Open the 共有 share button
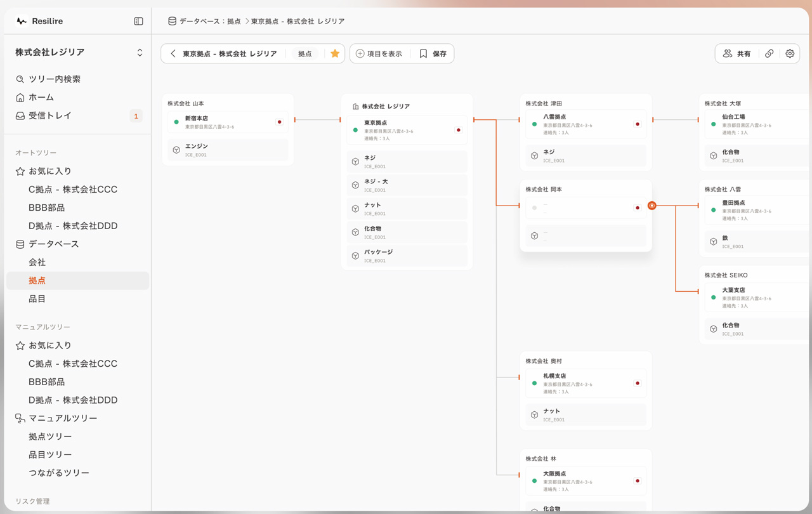 (737, 54)
